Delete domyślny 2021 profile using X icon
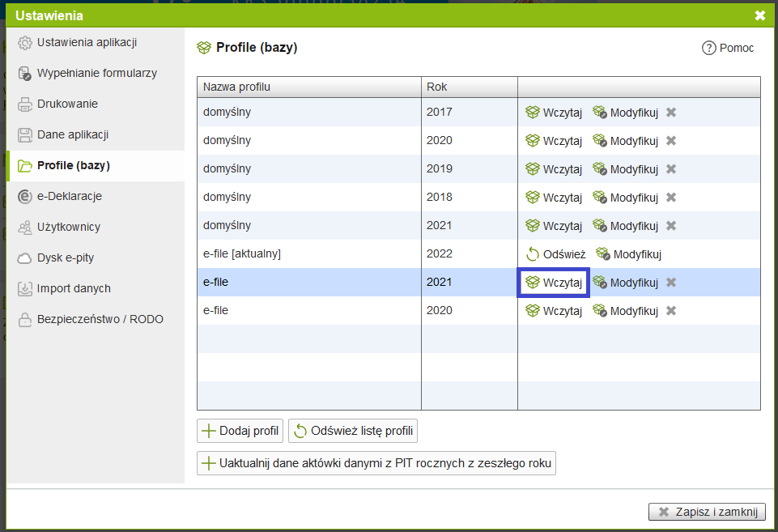This screenshot has height=532, width=778. pyautogui.click(x=670, y=226)
